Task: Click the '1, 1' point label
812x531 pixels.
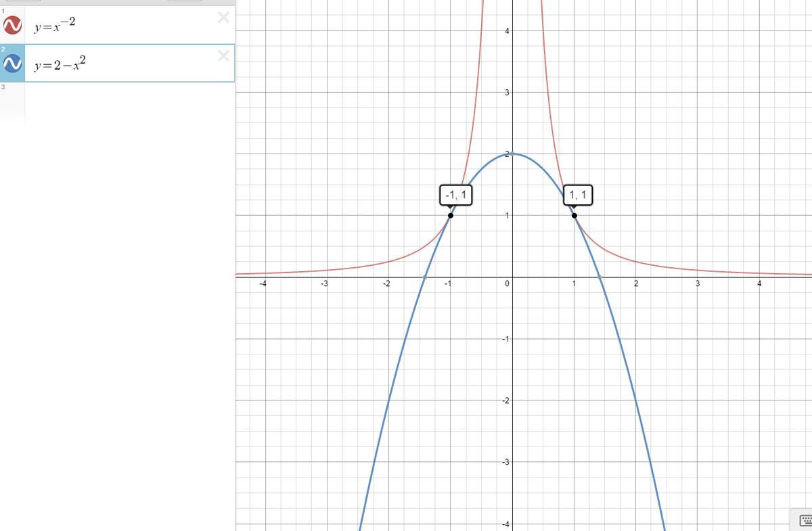Action: (578, 195)
